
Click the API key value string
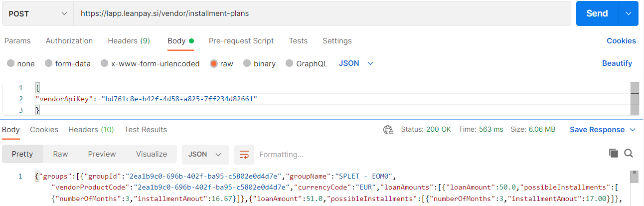(179, 99)
